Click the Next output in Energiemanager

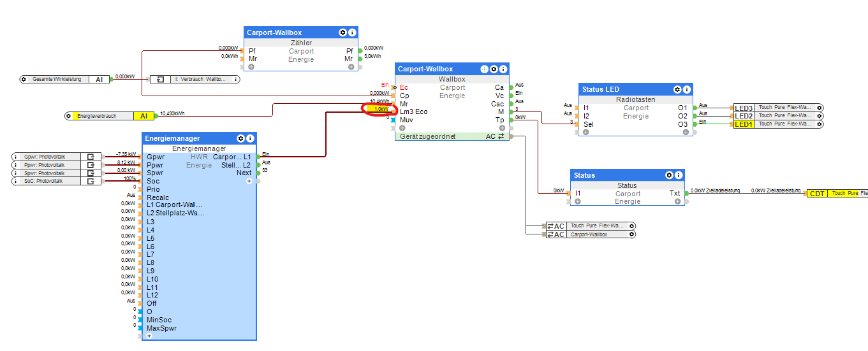[x=244, y=173]
